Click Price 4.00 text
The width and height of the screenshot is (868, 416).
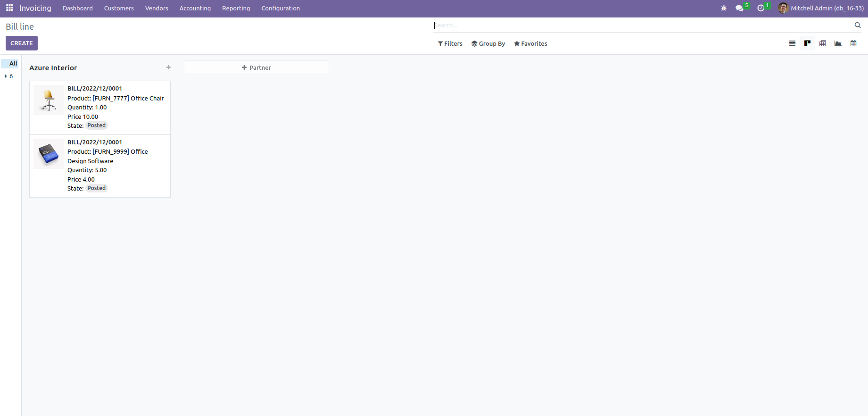81,180
